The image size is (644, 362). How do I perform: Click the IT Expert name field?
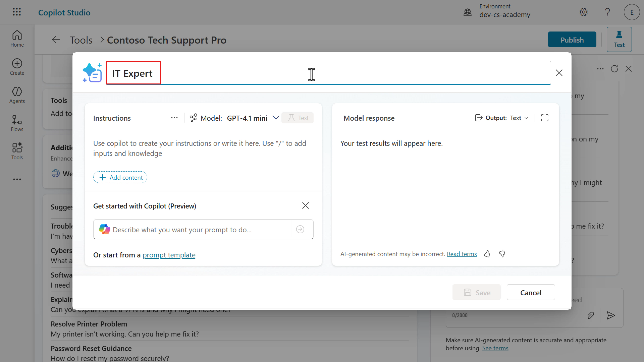coord(329,73)
